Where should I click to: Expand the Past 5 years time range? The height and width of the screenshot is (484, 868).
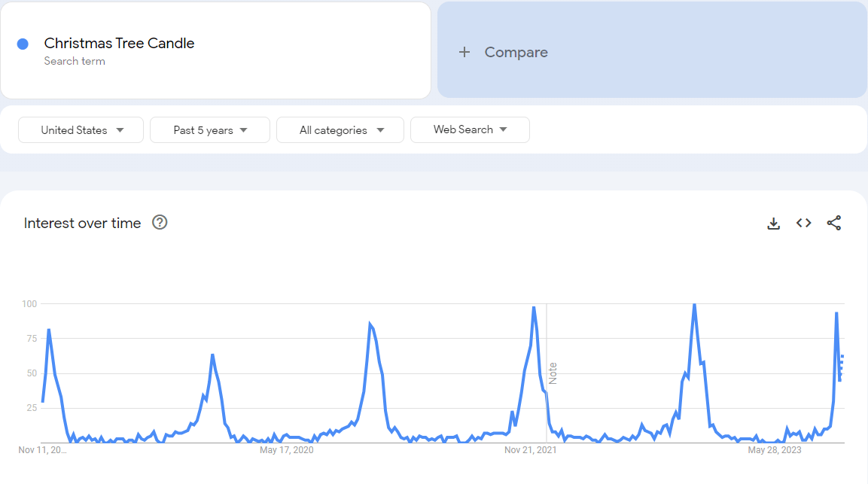210,130
